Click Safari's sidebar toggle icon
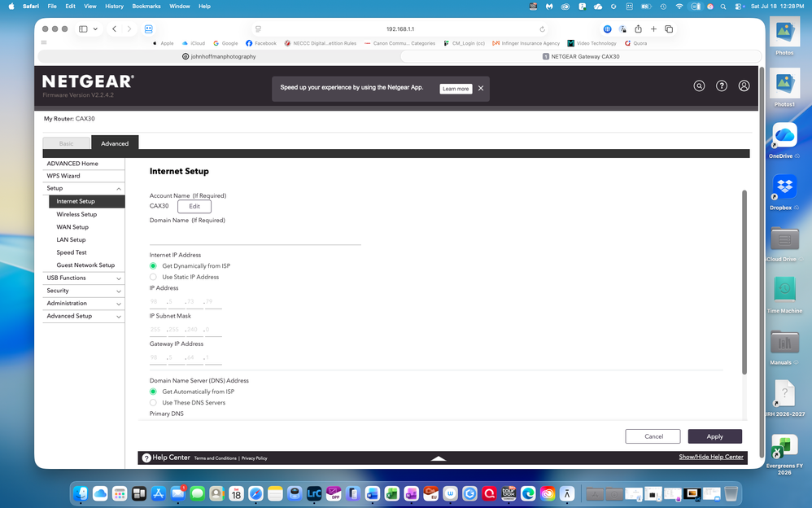 point(83,29)
